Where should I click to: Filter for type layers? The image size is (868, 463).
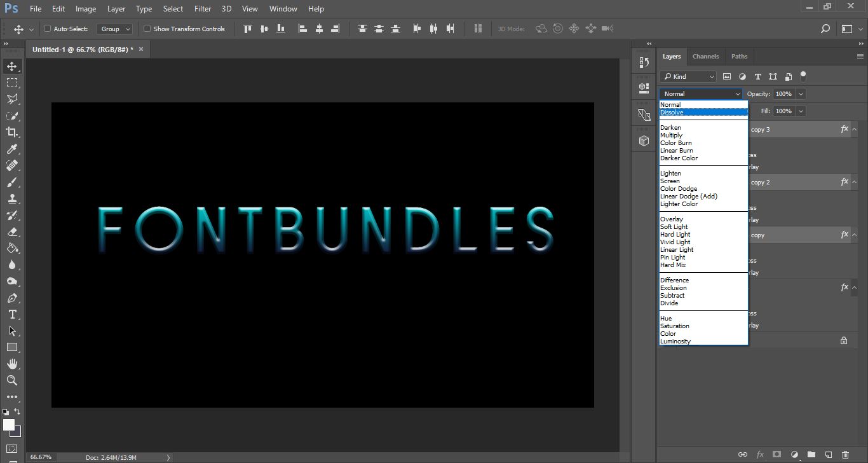pos(757,76)
